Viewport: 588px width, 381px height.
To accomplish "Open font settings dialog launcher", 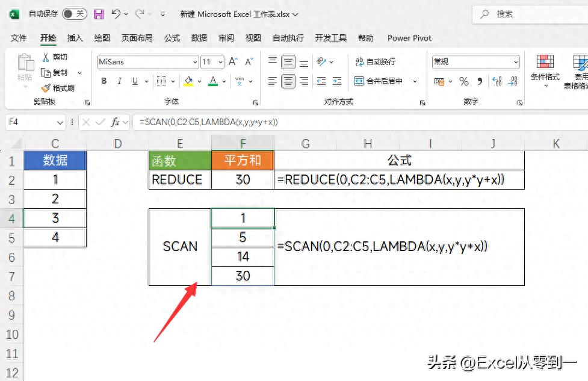I will [255, 102].
